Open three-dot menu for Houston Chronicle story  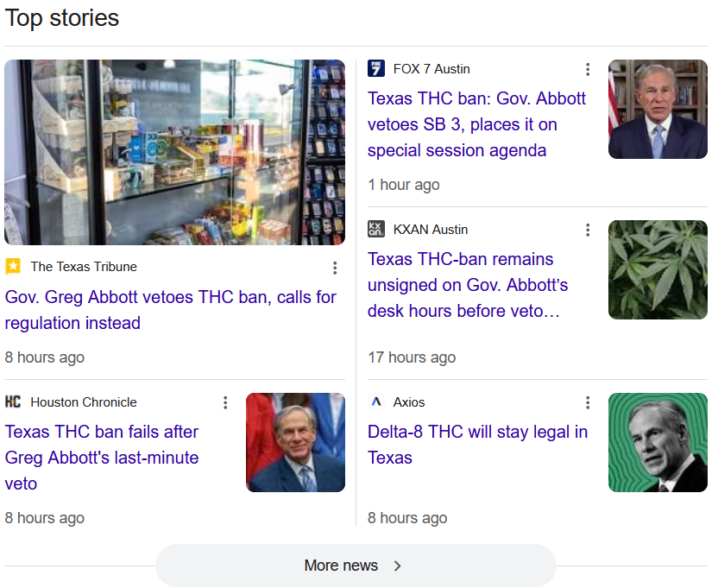coord(225,403)
